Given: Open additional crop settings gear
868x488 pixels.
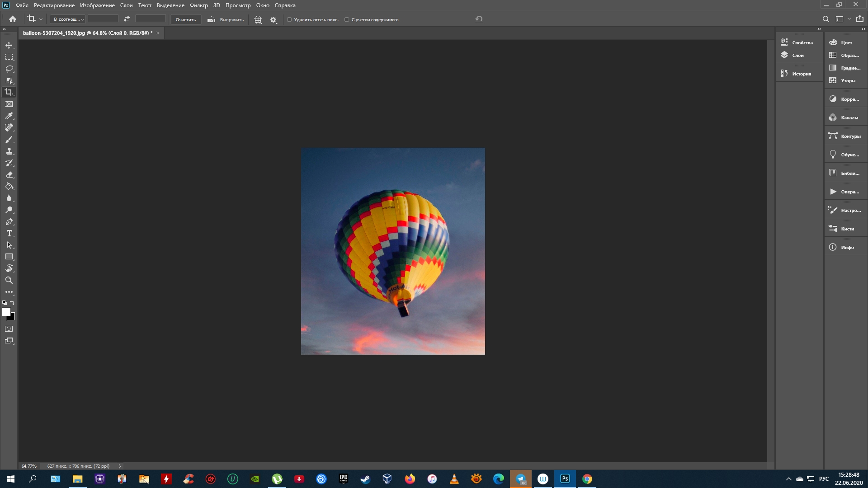Looking at the screenshot, I should point(274,19).
